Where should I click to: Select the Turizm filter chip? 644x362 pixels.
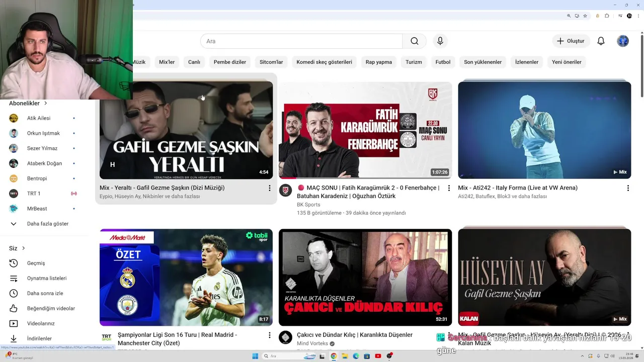coord(414,62)
